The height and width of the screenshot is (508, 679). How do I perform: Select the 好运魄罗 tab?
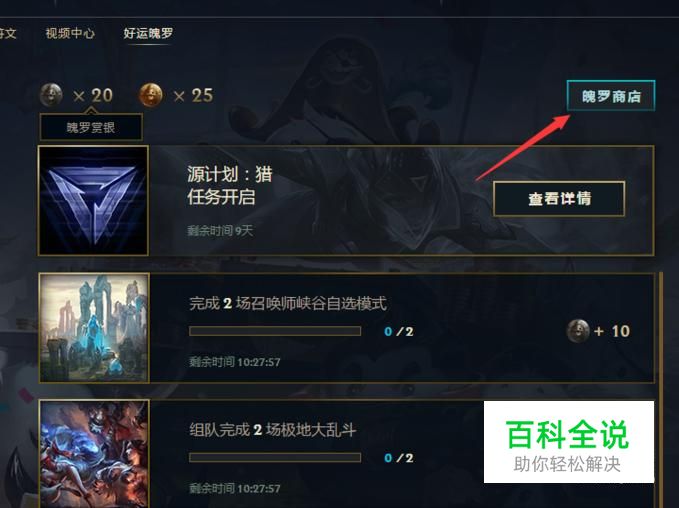[148, 33]
